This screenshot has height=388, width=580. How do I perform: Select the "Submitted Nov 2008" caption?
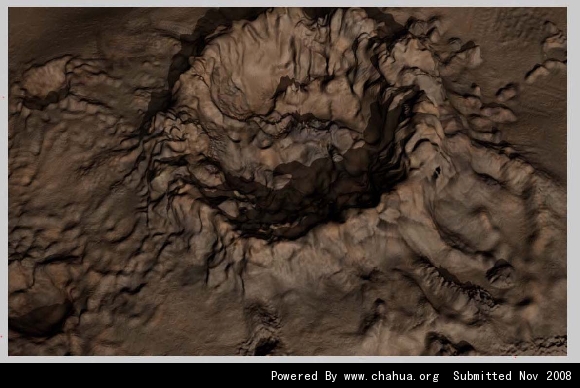pyautogui.click(x=512, y=376)
